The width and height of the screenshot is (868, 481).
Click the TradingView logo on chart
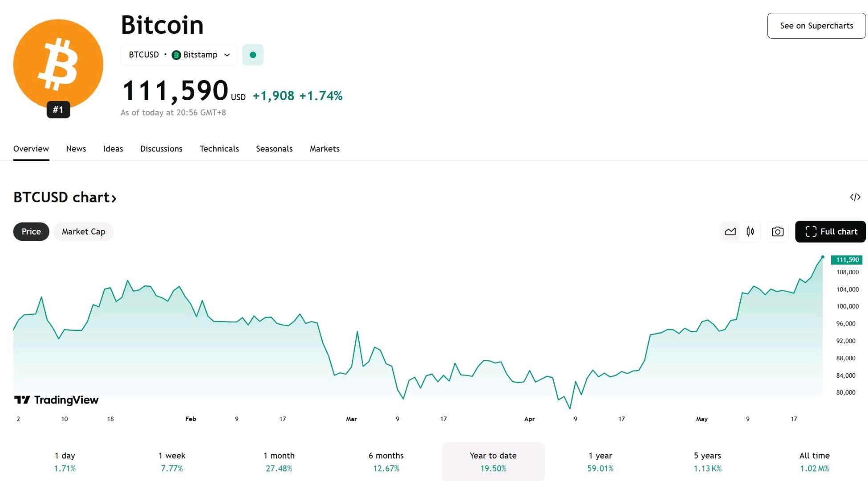click(x=56, y=400)
